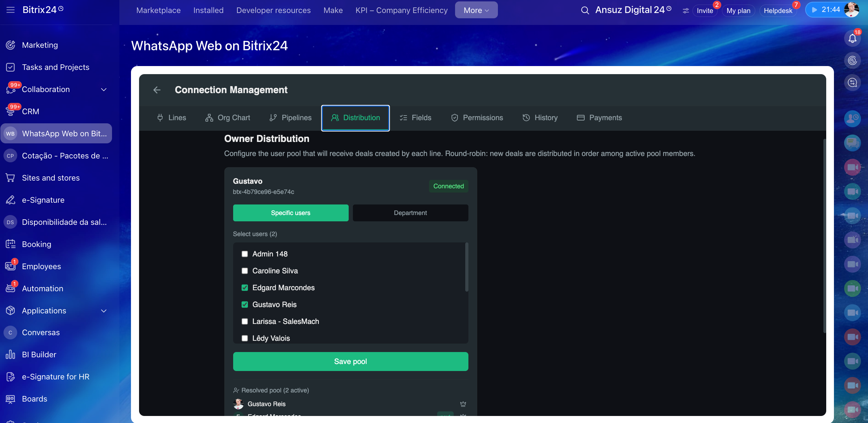Screen dimensions: 868x423
Task: Open Tasks and Projects in sidebar
Action: tap(56, 67)
